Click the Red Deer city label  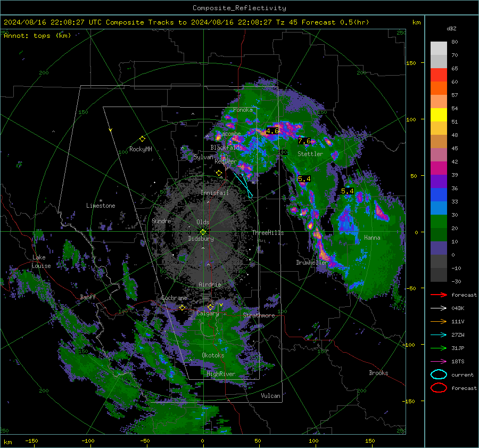226,161
